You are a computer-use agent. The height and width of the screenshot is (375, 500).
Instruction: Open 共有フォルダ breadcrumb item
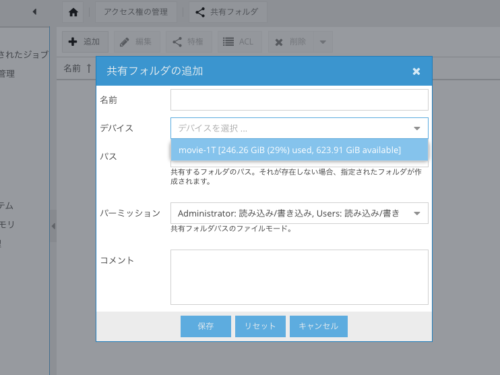[228, 12]
